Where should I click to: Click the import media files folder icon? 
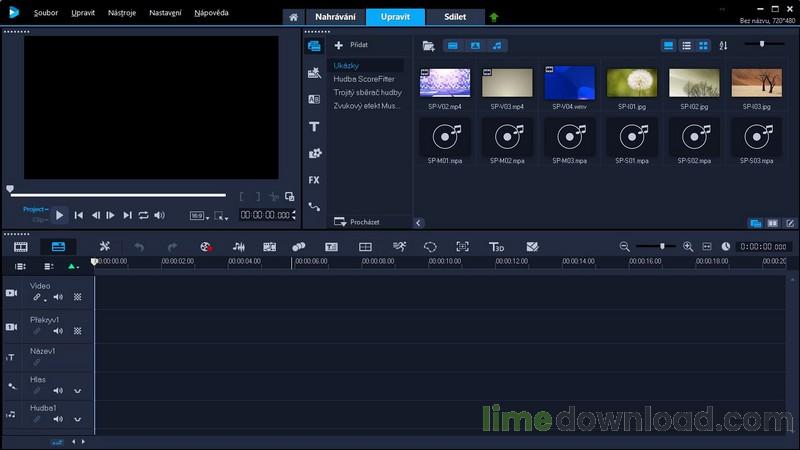tap(428, 46)
